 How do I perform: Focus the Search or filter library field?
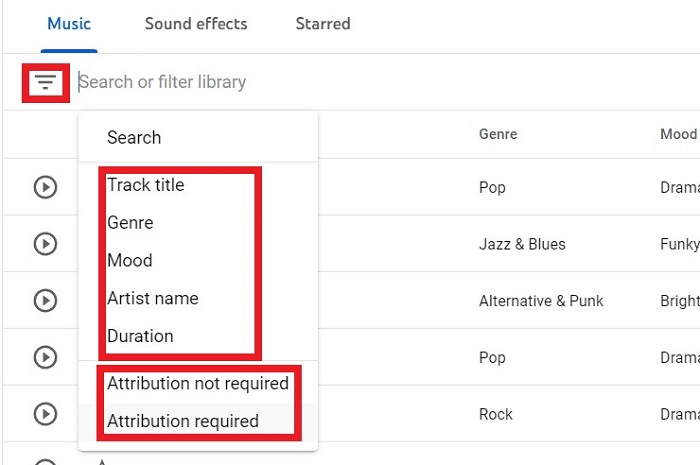pyautogui.click(x=300, y=82)
